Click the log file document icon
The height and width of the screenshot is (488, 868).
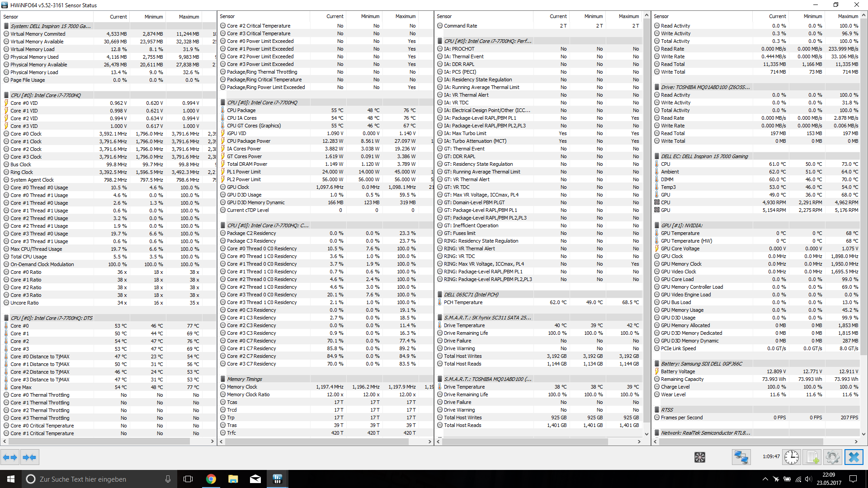(812, 457)
